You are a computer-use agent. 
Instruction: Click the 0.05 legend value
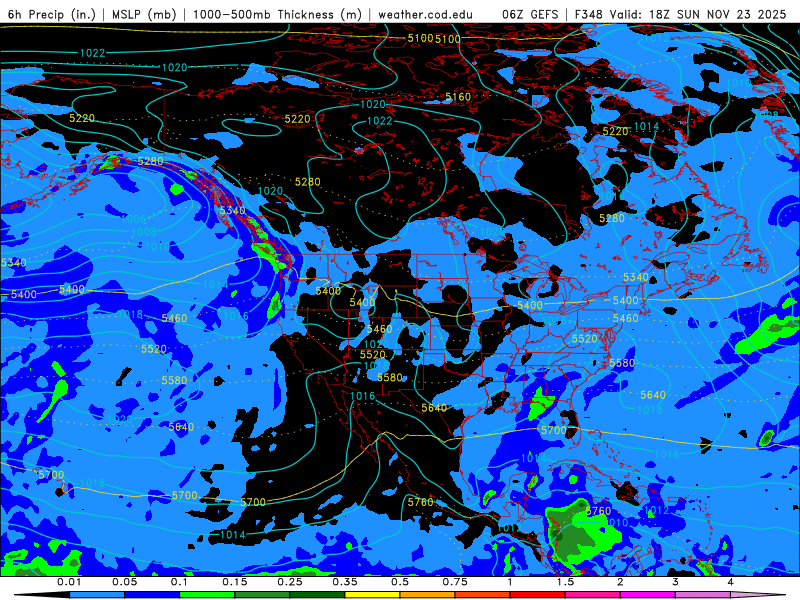pos(124,582)
